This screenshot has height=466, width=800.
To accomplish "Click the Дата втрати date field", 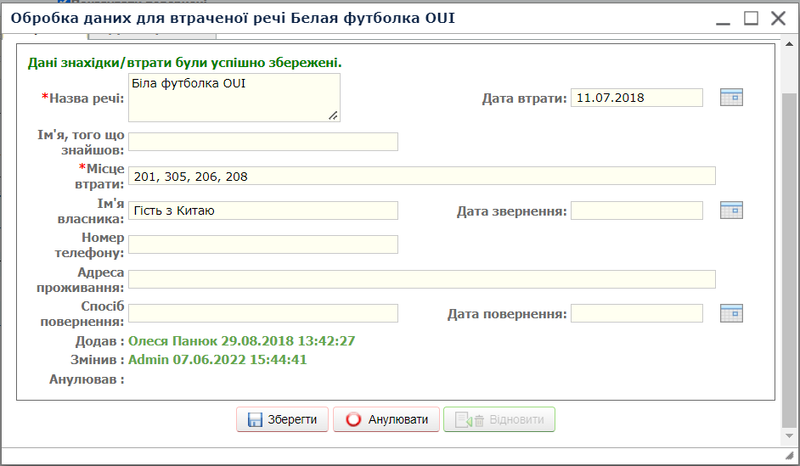I will click(637, 98).
